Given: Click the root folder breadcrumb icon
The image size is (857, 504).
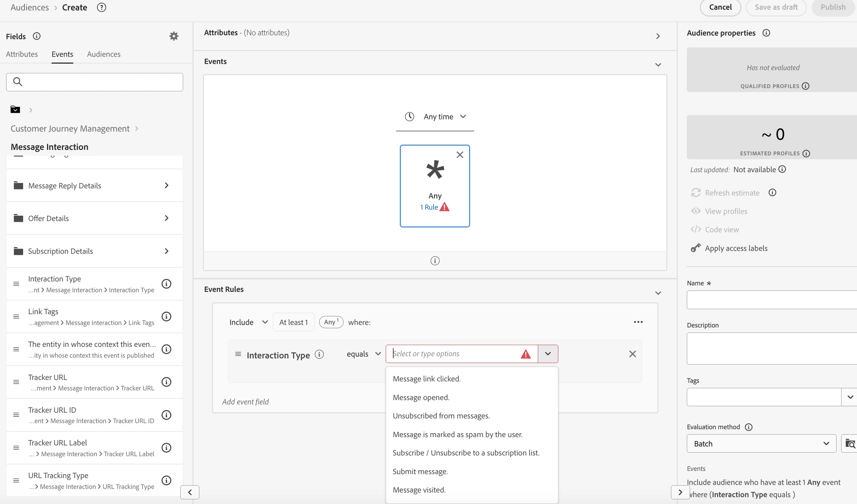Looking at the screenshot, I should pyautogui.click(x=15, y=110).
